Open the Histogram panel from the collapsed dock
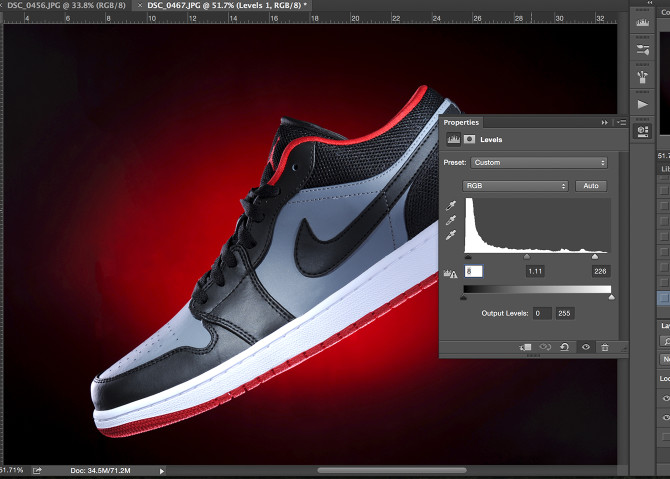670x479 pixels. [x=642, y=22]
